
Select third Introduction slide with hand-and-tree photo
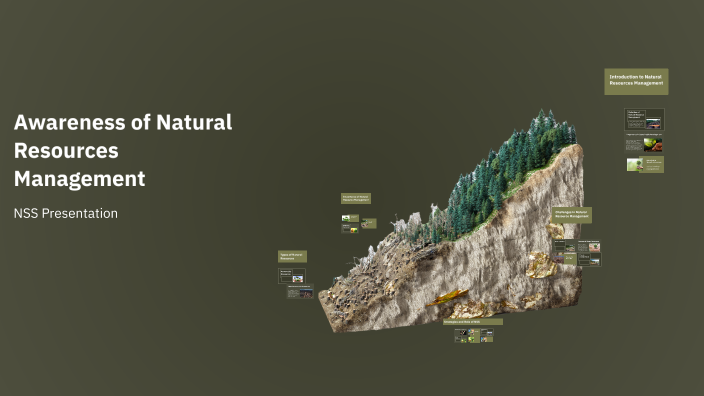[645, 165]
